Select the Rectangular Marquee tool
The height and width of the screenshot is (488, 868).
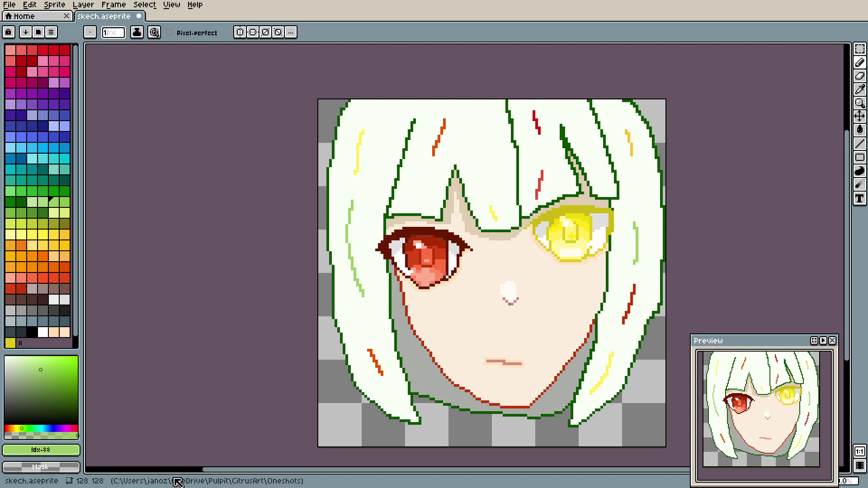point(859,49)
